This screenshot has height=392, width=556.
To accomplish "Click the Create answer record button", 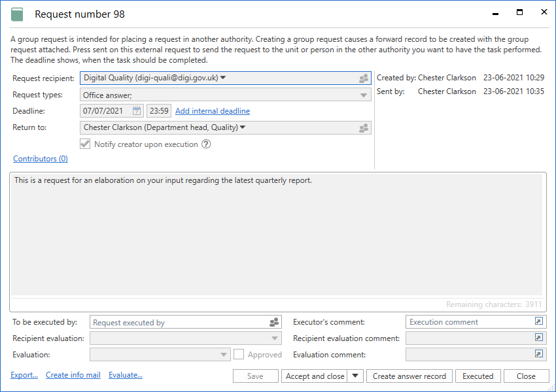I will click(409, 376).
